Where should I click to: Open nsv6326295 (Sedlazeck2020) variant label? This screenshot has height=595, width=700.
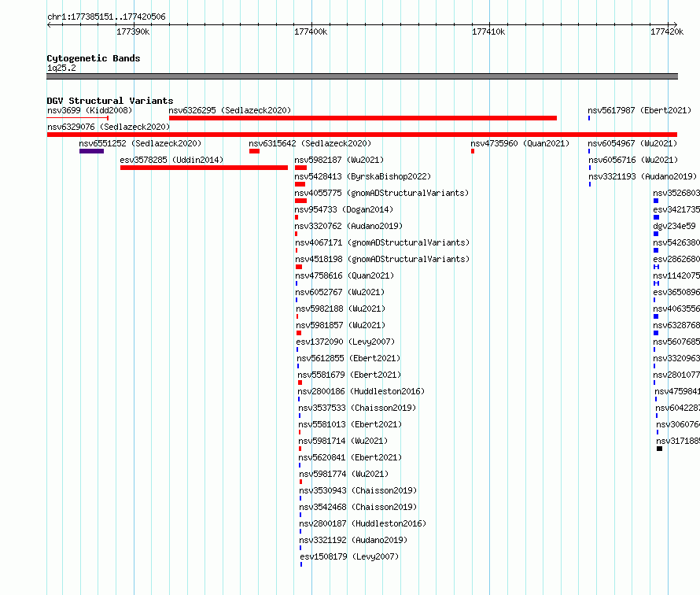[x=230, y=110]
